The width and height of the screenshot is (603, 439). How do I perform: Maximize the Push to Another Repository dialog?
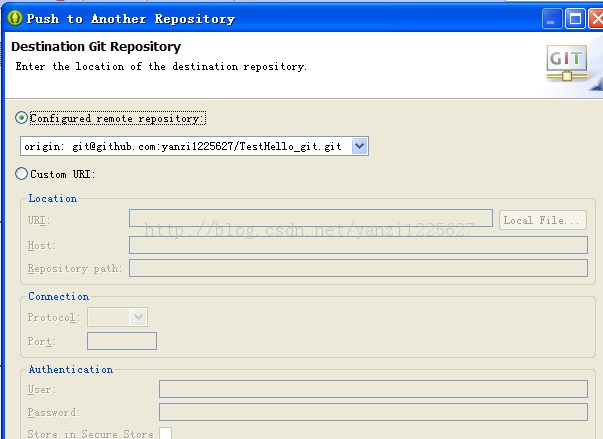pyautogui.click(x=575, y=18)
